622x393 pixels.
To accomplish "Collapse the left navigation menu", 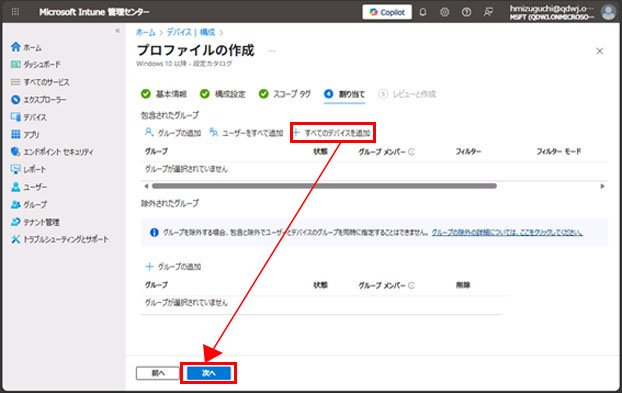I will click(x=117, y=31).
